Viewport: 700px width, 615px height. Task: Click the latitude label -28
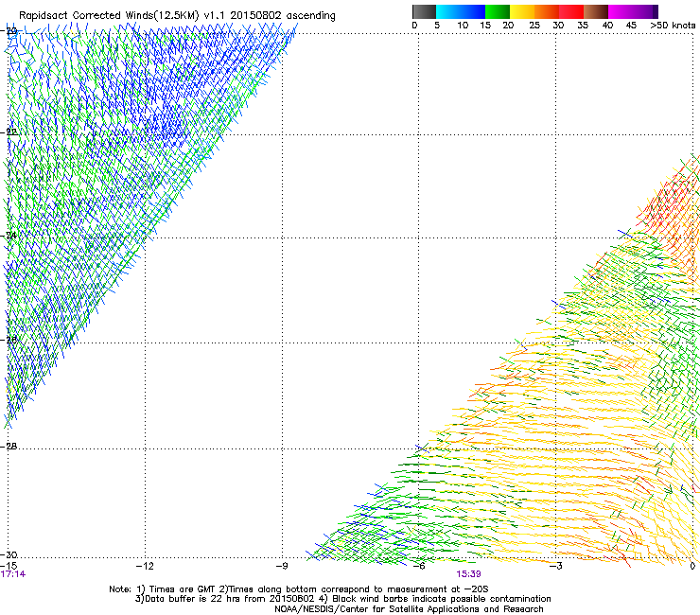point(9,447)
